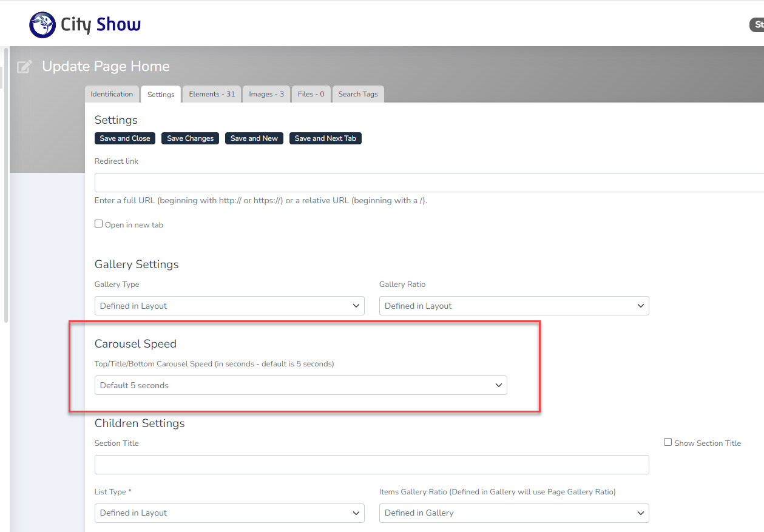Screen dimensions: 764x532
Task: Switch to the Identification tab
Action: (x=112, y=94)
